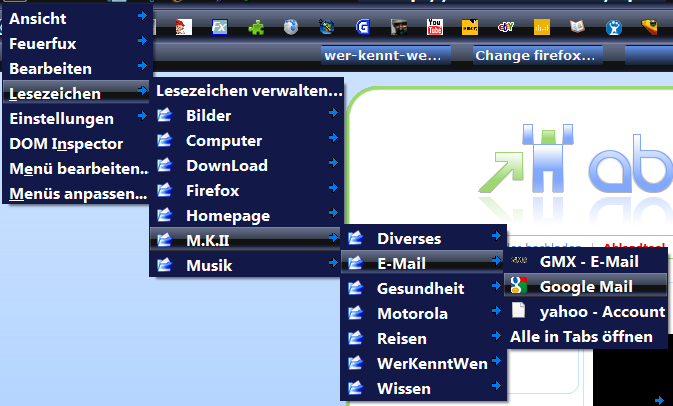Click the folder icon beside Computer
The height and width of the screenshot is (406, 673).
(164, 140)
